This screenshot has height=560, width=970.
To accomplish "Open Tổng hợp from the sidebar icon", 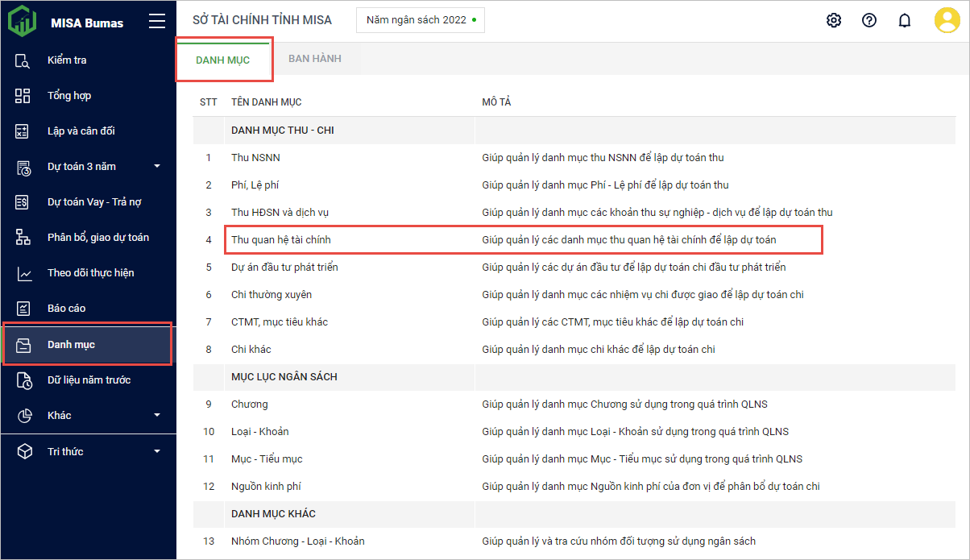I will [23, 96].
